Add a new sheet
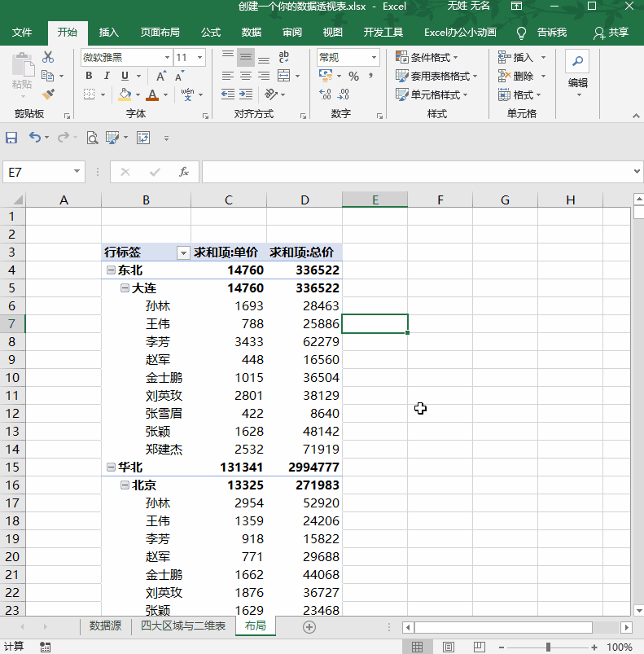This screenshot has width=644, height=654. pyautogui.click(x=309, y=627)
